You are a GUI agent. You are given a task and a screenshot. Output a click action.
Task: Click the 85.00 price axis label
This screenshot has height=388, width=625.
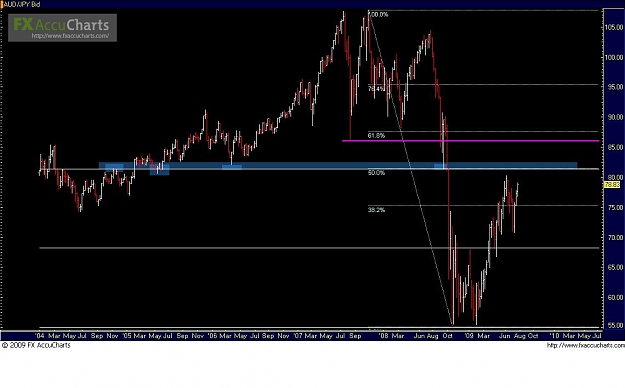click(614, 147)
